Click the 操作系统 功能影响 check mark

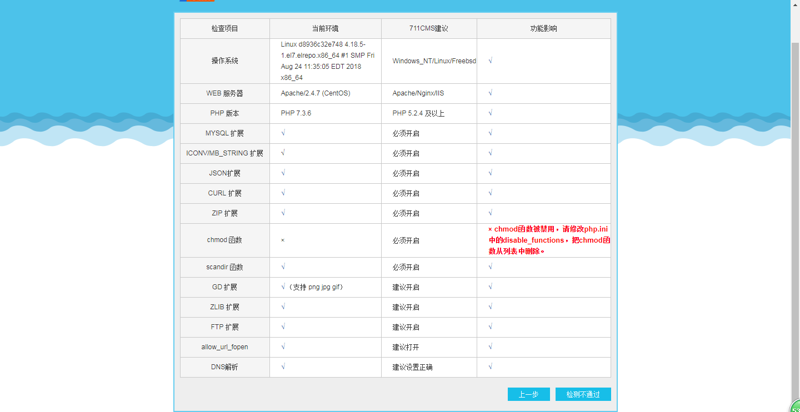click(490, 61)
